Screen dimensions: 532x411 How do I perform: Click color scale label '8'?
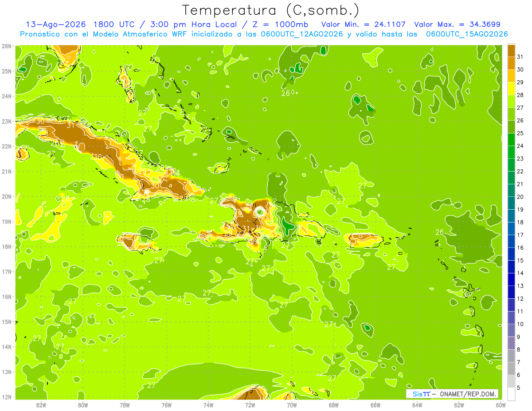click(519, 349)
